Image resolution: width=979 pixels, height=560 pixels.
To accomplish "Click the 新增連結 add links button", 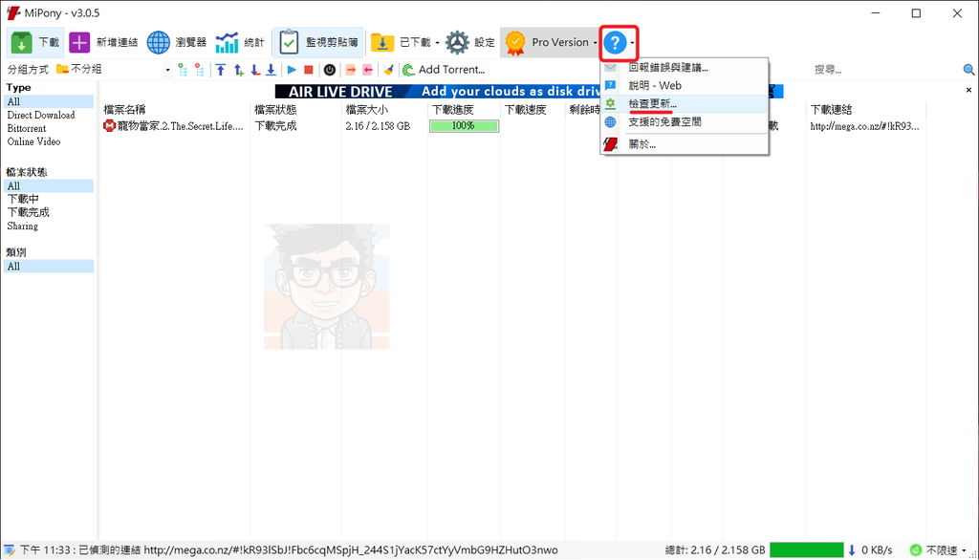I will [x=103, y=42].
